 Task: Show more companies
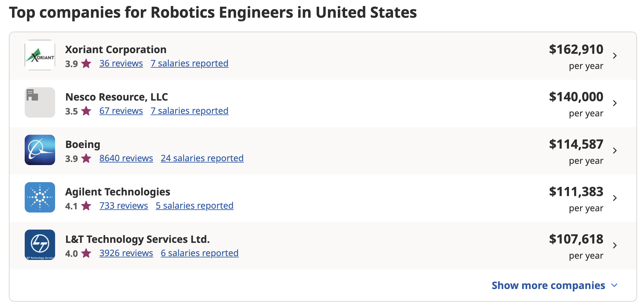coord(554,285)
